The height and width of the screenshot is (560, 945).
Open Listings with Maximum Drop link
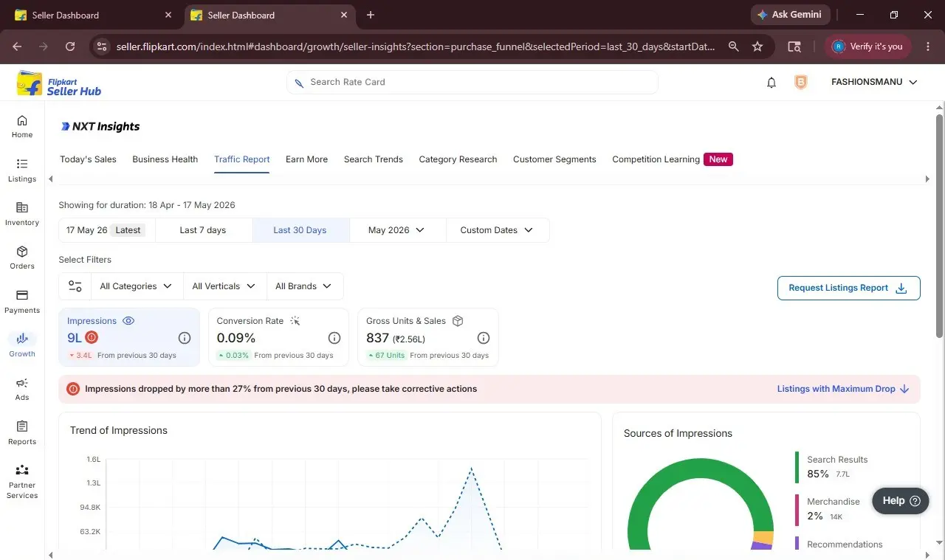pyautogui.click(x=843, y=389)
